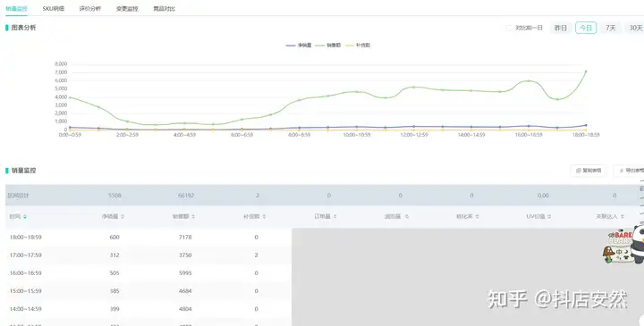The image size is (644, 326).
Task: Sort by 净销量 column sort icon
Action: (x=123, y=216)
